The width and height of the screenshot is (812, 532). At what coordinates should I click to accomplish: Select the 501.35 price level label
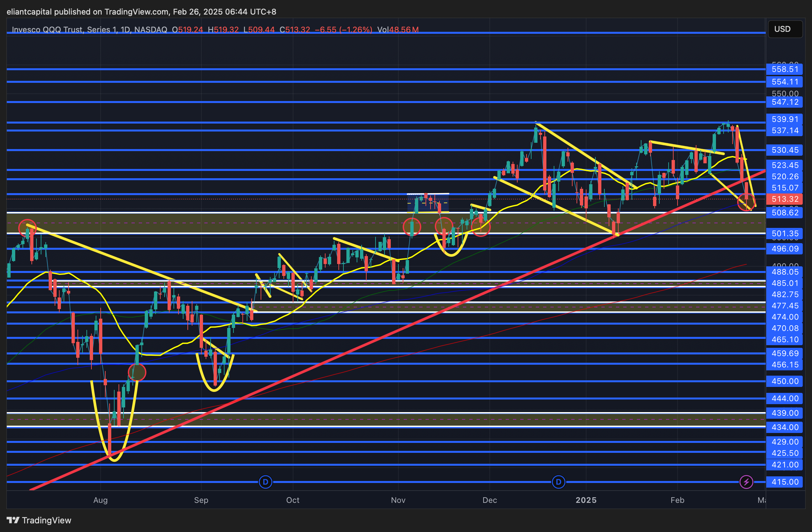click(x=785, y=234)
